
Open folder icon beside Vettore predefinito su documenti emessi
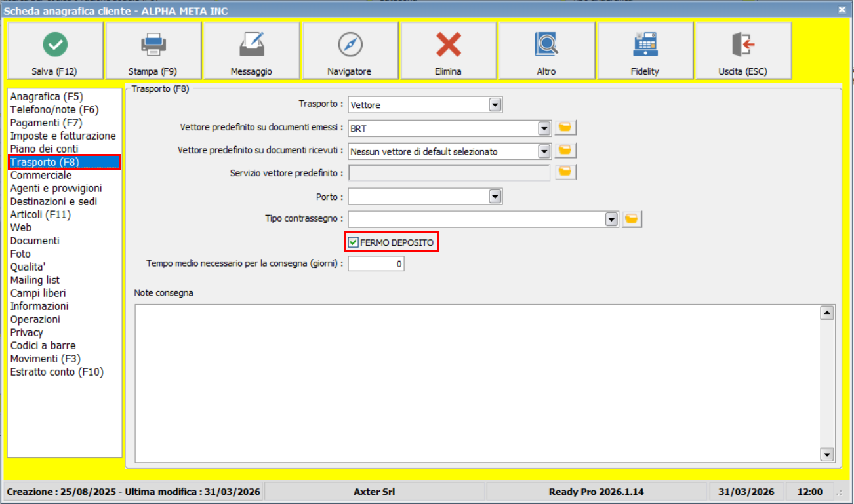point(565,128)
